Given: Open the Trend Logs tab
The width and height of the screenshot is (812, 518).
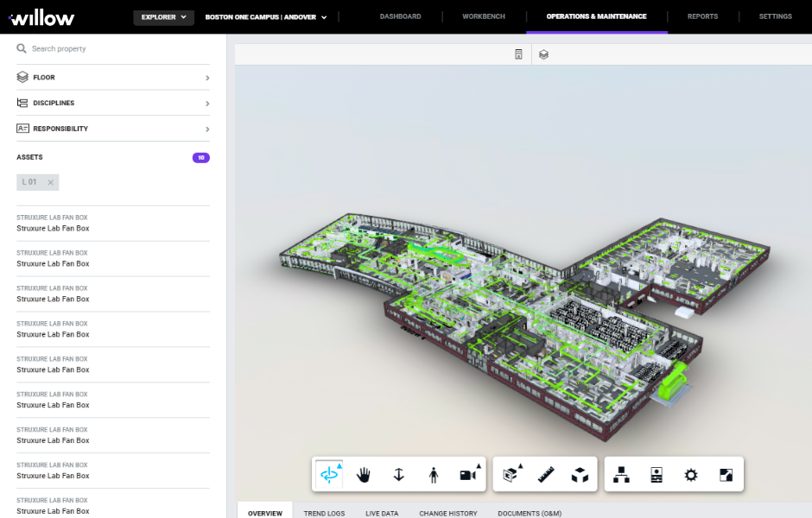Looking at the screenshot, I should [x=324, y=513].
